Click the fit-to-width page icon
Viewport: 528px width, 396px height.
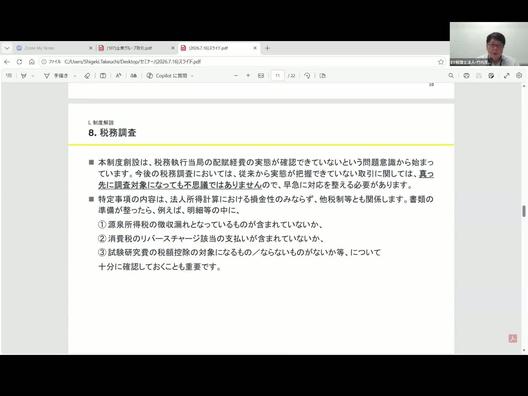pos(261,76)
